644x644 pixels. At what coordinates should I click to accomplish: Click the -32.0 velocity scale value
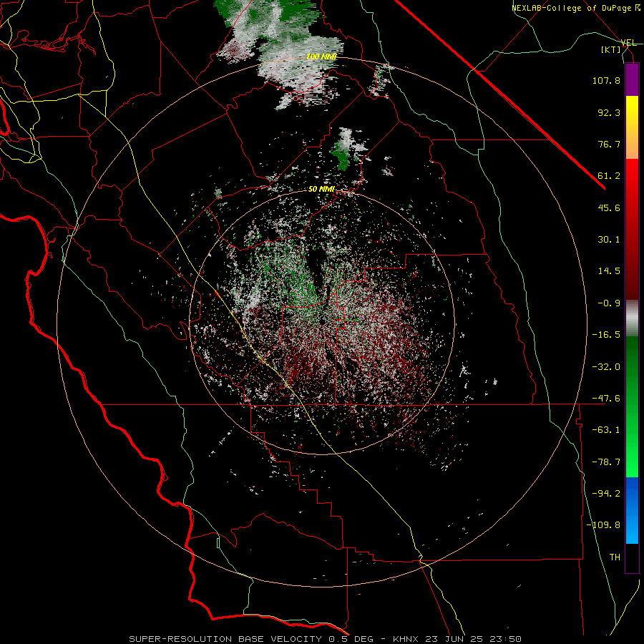606,367
